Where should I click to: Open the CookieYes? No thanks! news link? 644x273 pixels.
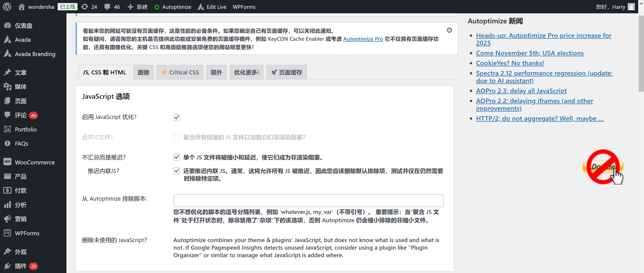coord(510,63)
